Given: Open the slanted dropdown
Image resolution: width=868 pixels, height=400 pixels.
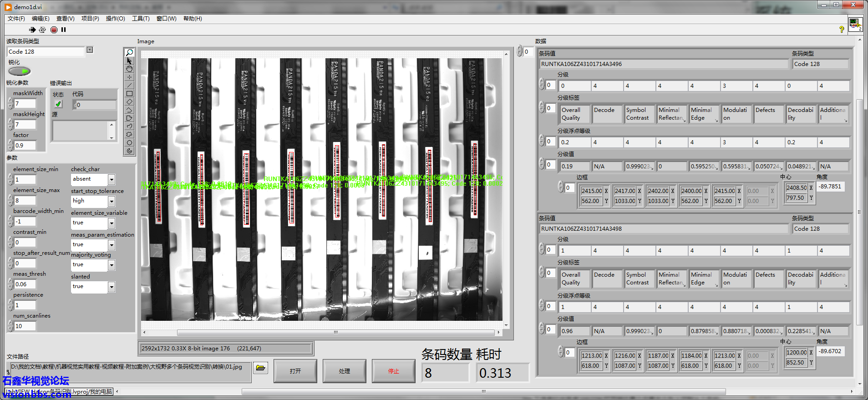Looking at the screenshot, I should [x=112, y=287].
